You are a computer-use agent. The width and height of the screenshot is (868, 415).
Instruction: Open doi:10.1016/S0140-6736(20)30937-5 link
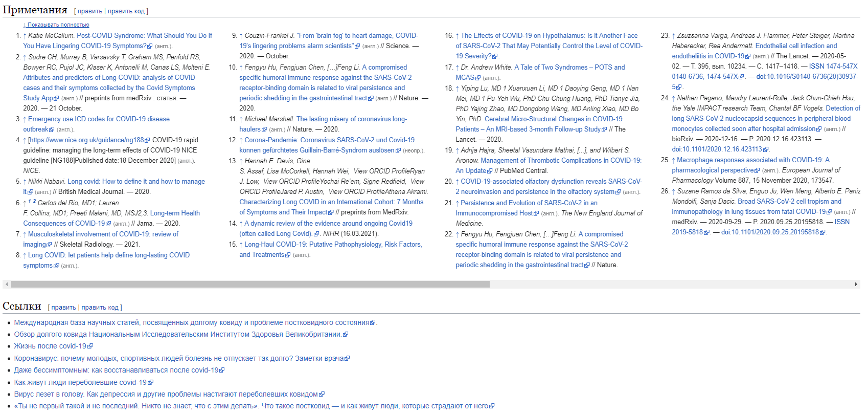[x=765, y=82]
